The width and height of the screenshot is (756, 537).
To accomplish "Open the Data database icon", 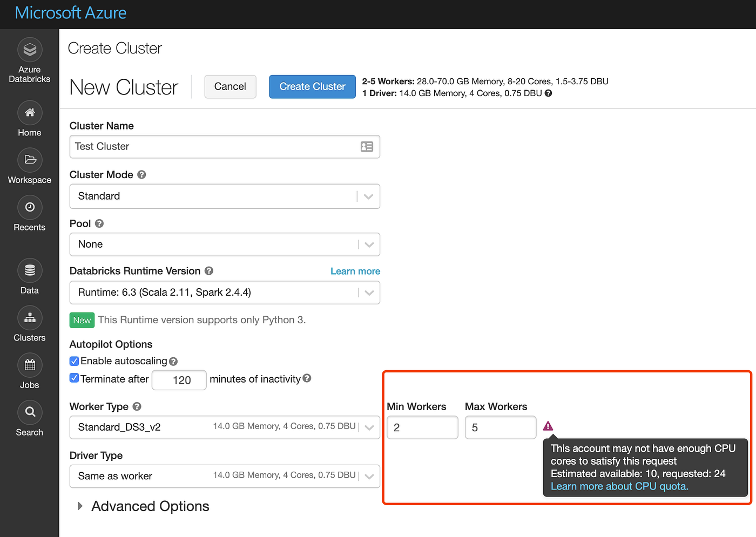I will coord(30,270).
